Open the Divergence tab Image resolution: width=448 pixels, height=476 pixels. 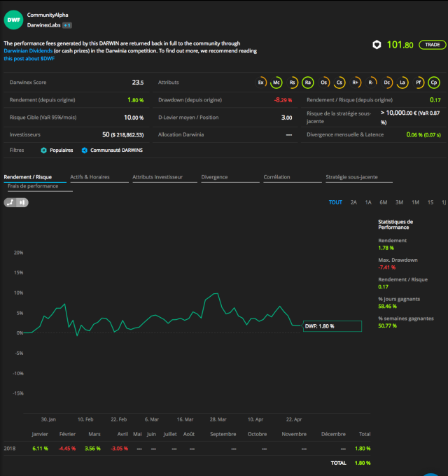coord(230,177)
